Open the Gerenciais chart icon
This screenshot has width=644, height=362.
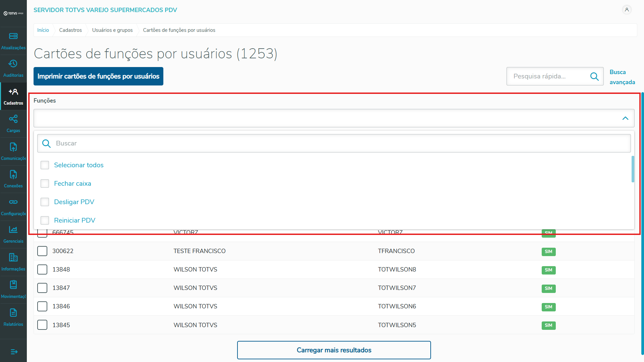13,230
